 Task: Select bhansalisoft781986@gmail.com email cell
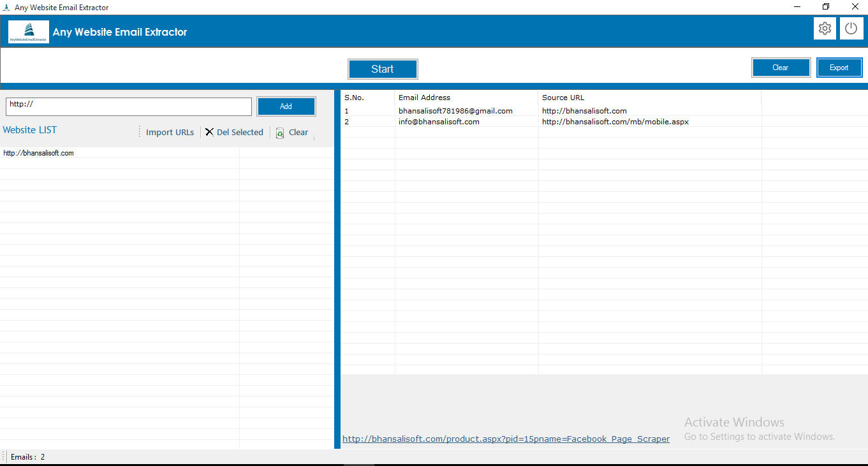click(x=455, y=111)
